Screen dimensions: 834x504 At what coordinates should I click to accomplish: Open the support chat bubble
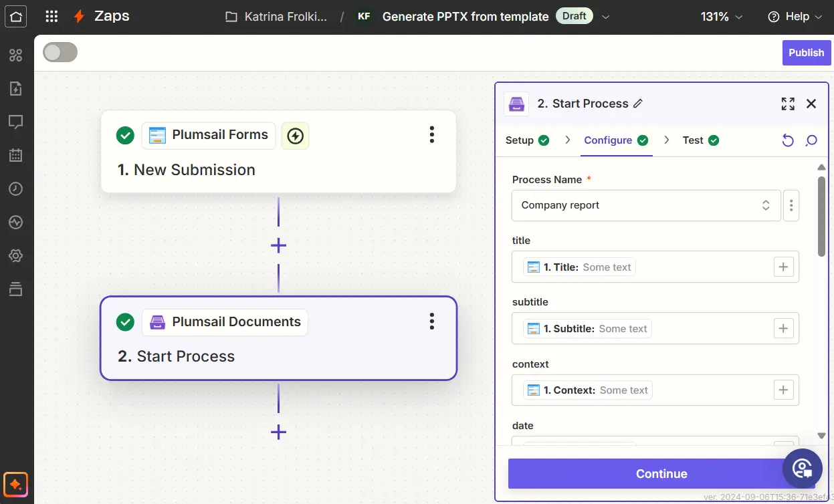pos(803,468)
